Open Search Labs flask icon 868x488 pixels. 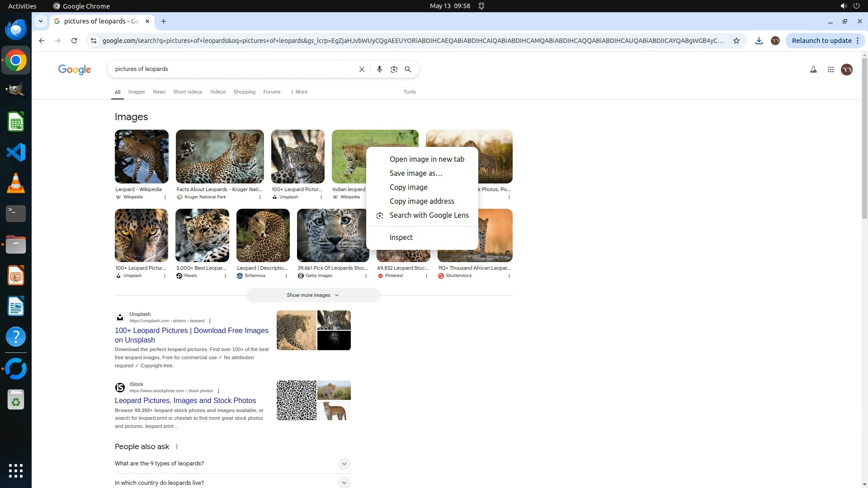pyautogui.click(x=813, y=70)
